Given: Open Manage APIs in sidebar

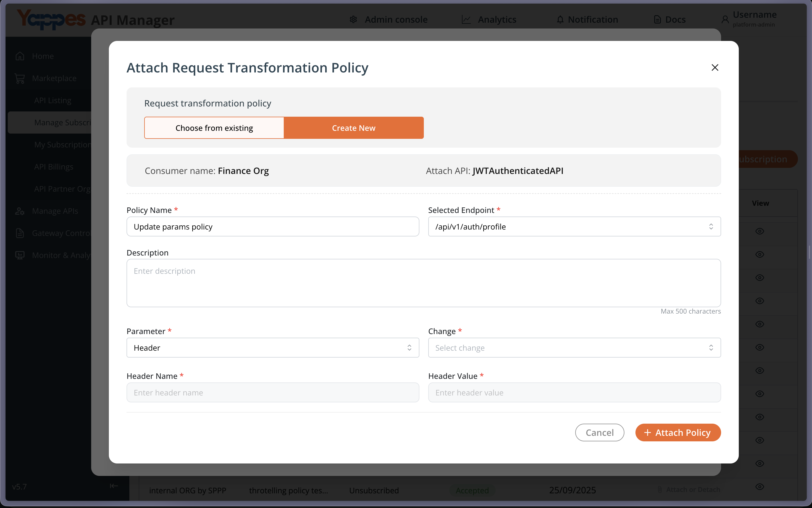Looking at the screenshot, I should (x=55, y=211).
